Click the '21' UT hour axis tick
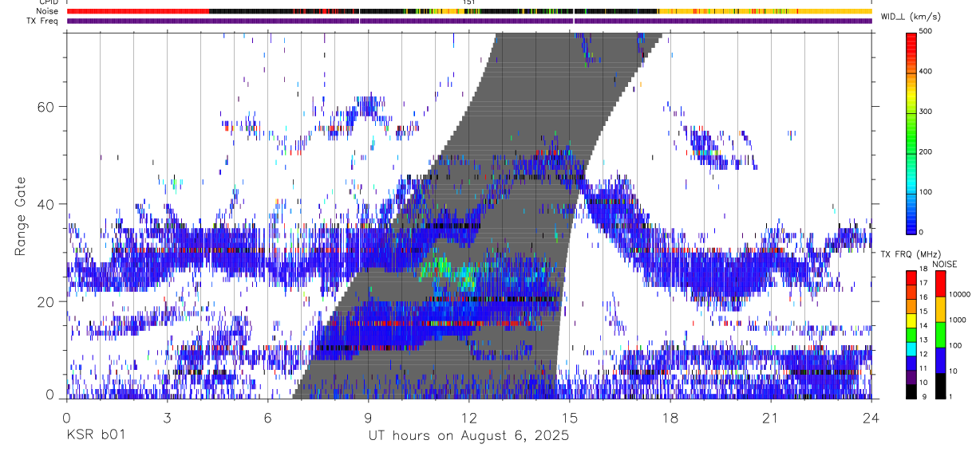 [771, 418]
